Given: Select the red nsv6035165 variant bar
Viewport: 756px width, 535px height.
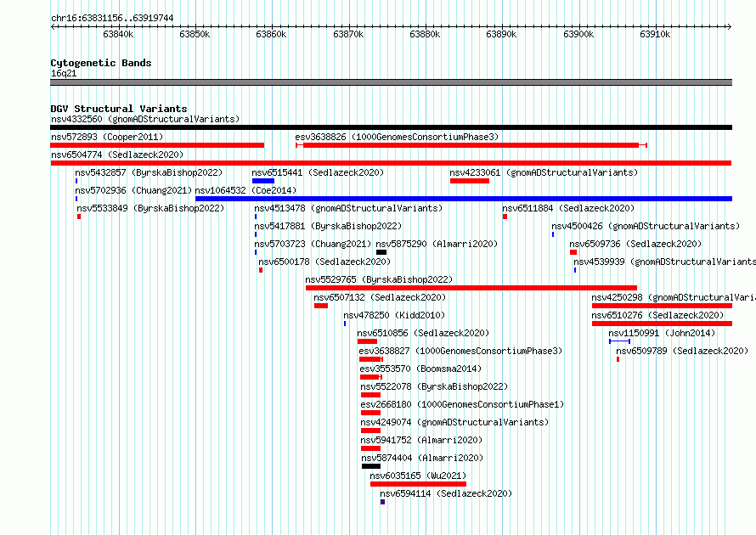Looking at the screenshot, I should [x=419, y=484].
